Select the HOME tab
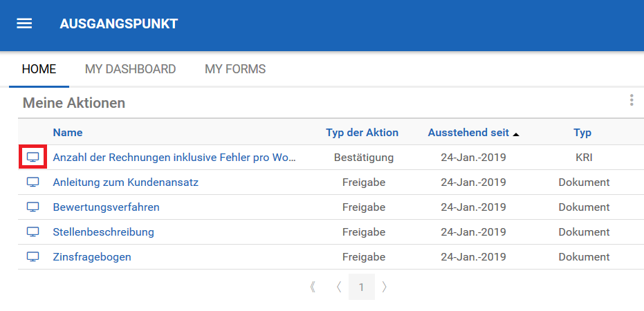The image size is (644, 311). [39, 69]
